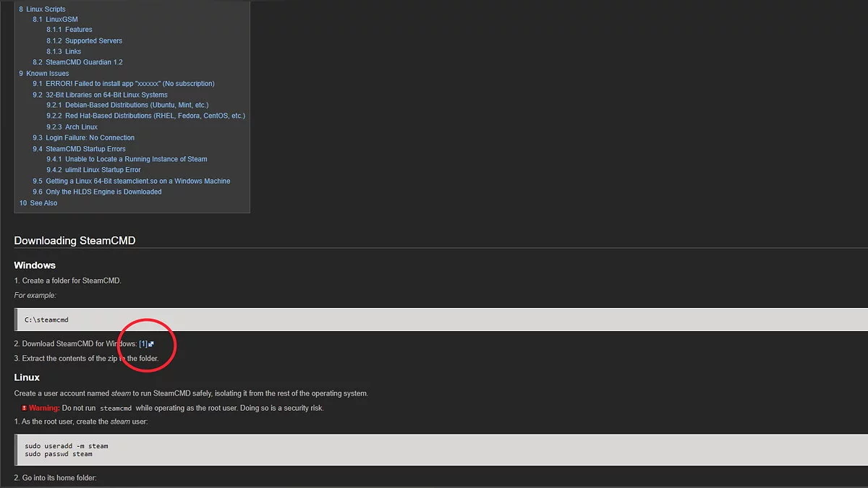Open the Failed to install app error entry
Image resolution: width=868 pixels, height=488 pixels.
click(129, 84)
